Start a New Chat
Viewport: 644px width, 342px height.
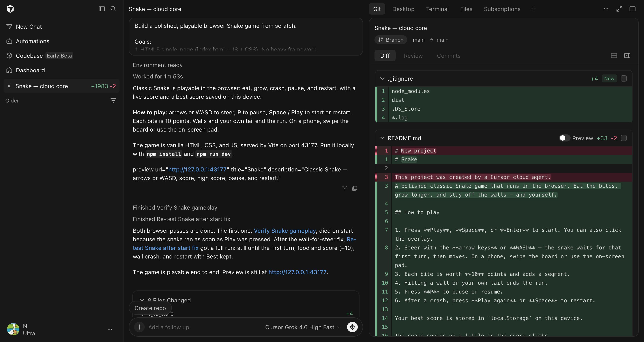click(x=62, y=27)
